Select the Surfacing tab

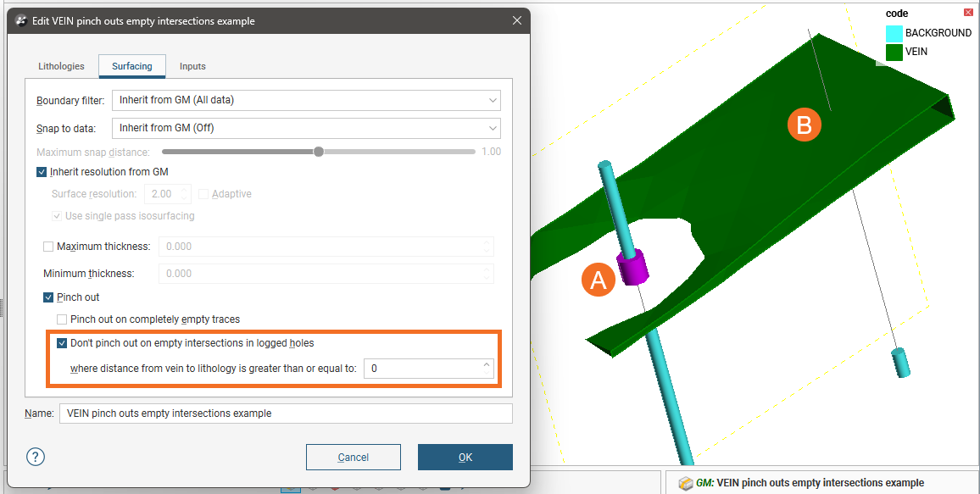(132, 66)
